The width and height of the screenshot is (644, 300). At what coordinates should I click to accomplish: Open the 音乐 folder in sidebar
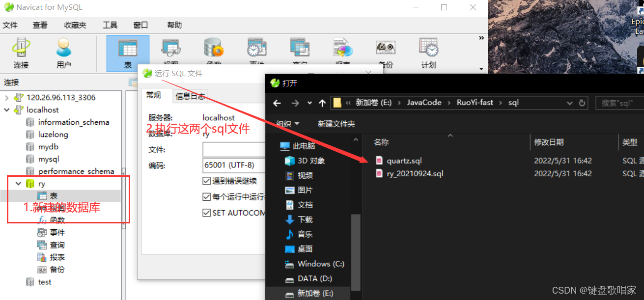tap(299, 234)
